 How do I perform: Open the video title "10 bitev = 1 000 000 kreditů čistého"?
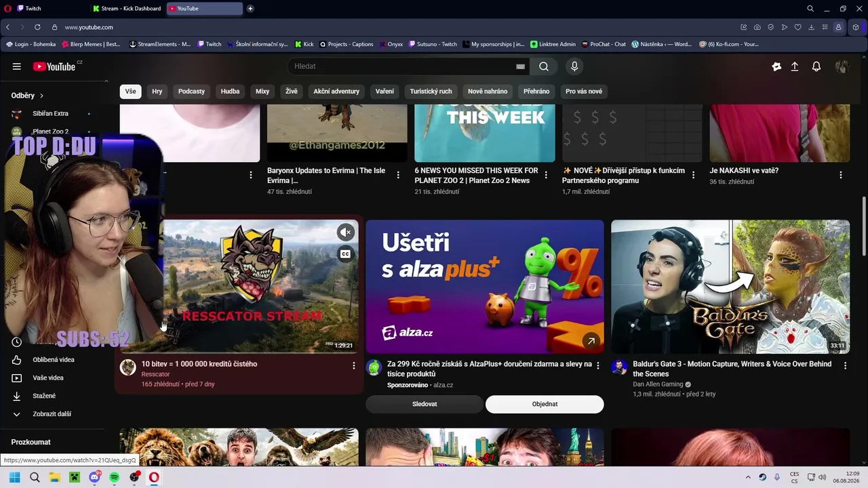click(199, 364)
